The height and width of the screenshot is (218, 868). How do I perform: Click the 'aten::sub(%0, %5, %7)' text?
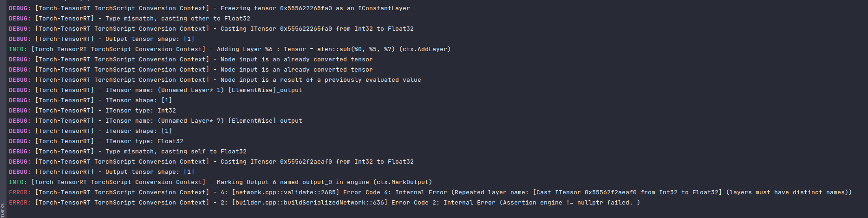pos(356,49)
